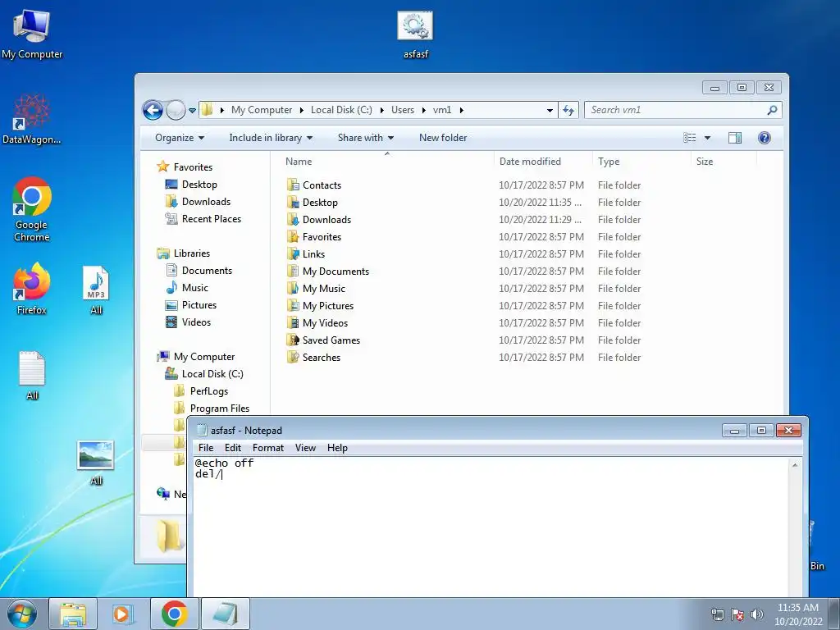The width and height of the screenshot is (840, 630).
Task: Open Notepad View menu
Action: click(305, 448)
